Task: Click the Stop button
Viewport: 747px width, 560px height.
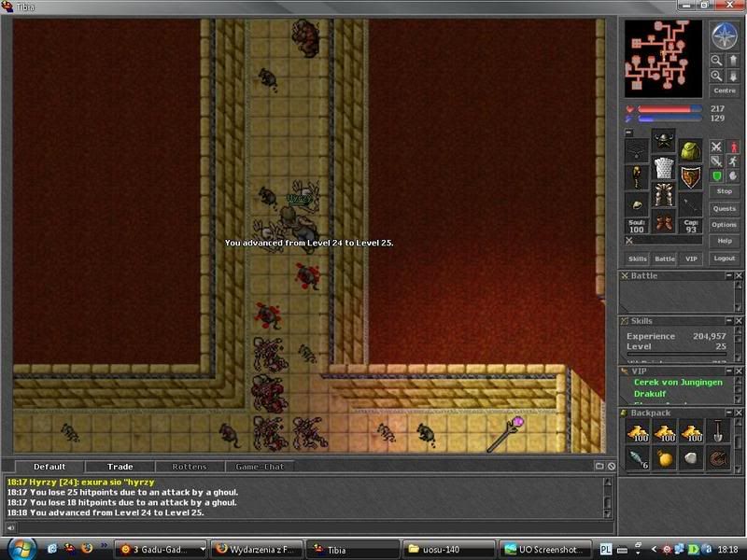Action: tap(725, 191)
